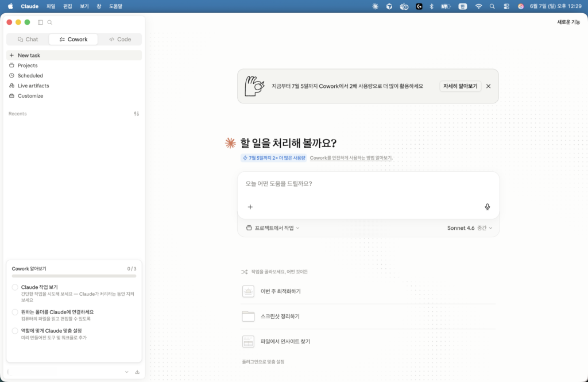
Task: Mark Claude 작업 보기 step as done
Action: pyautogui.click(x=15, y=287)
